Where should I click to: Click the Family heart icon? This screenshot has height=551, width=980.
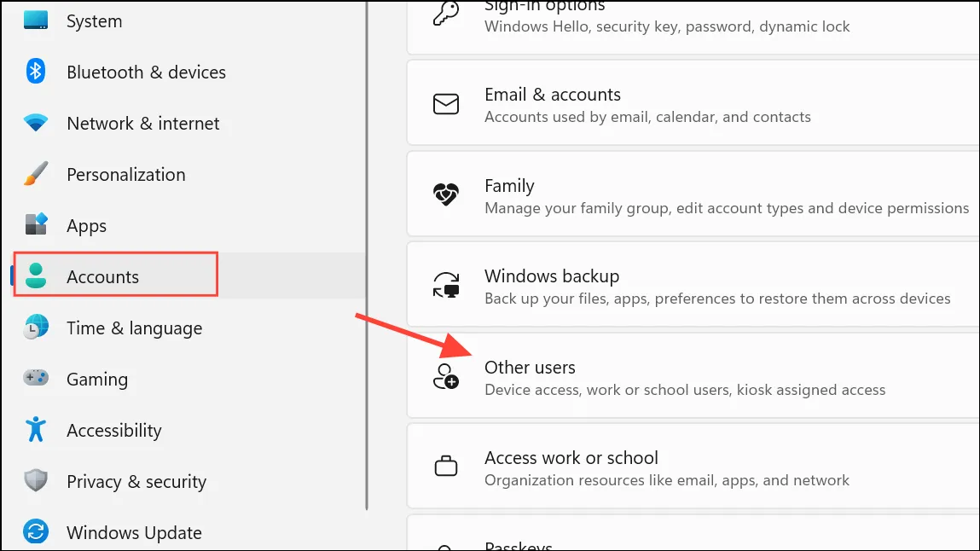coord(445,194)
